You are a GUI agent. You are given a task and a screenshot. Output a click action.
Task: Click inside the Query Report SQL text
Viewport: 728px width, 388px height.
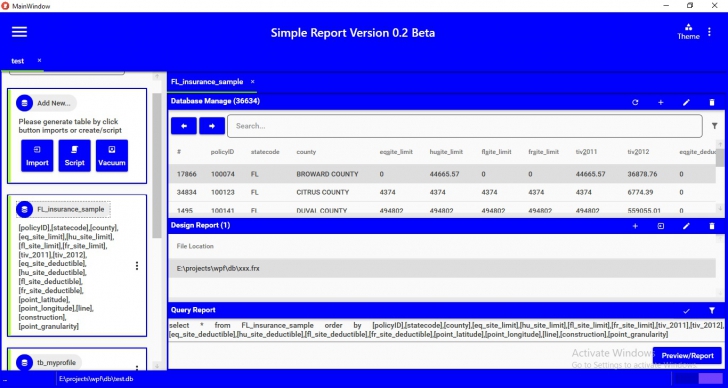(446, 330)
